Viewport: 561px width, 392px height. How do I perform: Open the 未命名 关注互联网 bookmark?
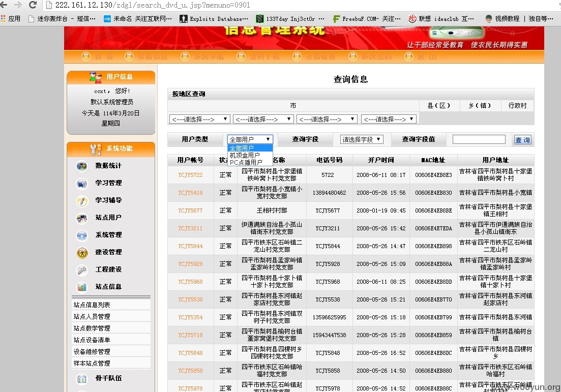tap(138, 19)
